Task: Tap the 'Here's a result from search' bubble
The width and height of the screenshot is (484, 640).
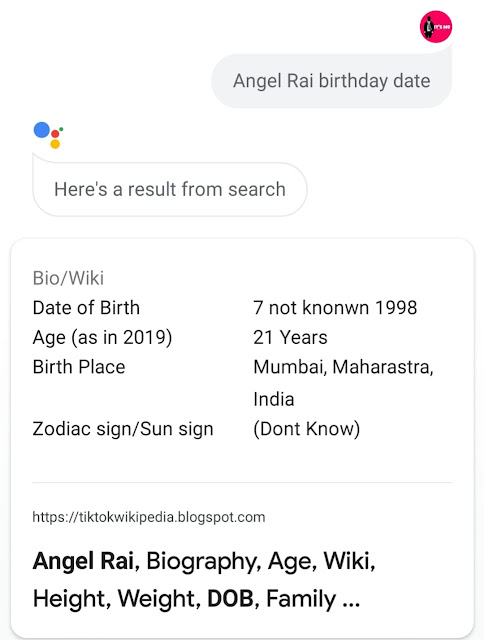Action: tap(170, 189)
